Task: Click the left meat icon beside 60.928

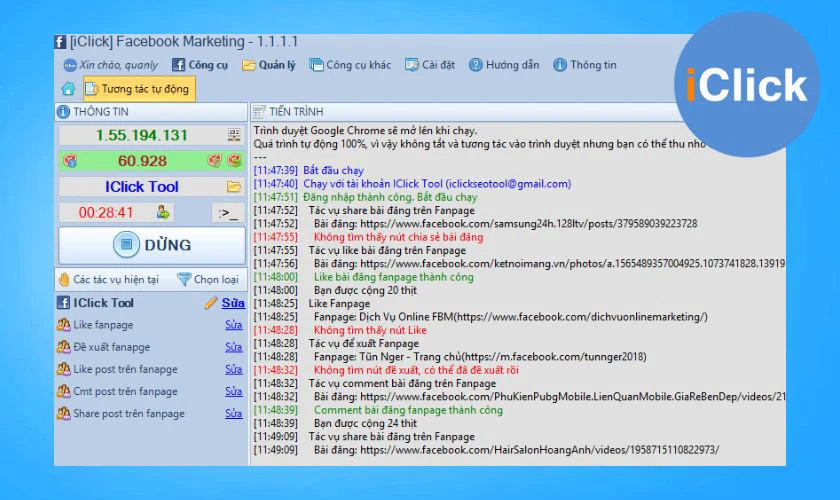Action: pos(70,161)
